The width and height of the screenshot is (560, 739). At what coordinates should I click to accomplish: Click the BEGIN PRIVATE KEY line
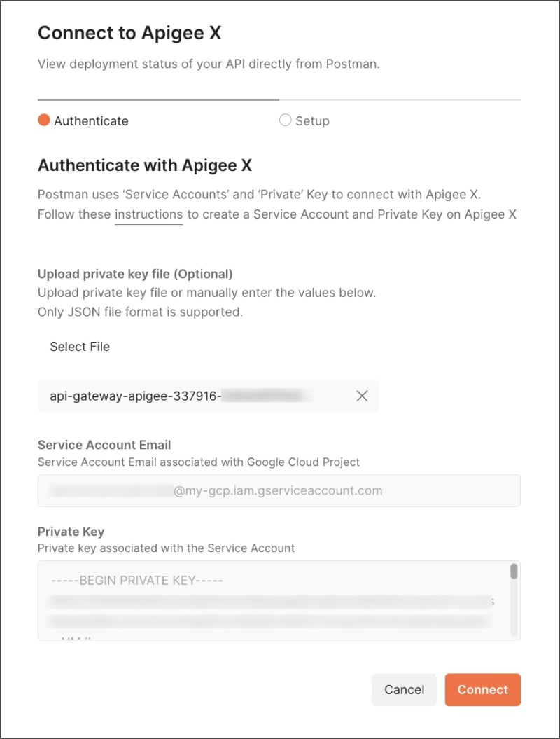click(x=137, y=581)
